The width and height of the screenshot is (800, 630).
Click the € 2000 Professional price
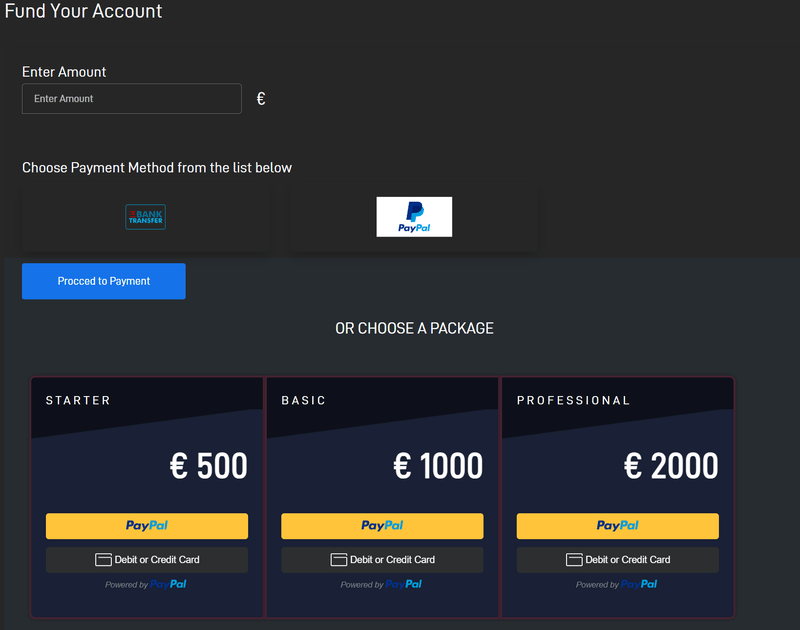pyautogui.click(x=671, y=466)
